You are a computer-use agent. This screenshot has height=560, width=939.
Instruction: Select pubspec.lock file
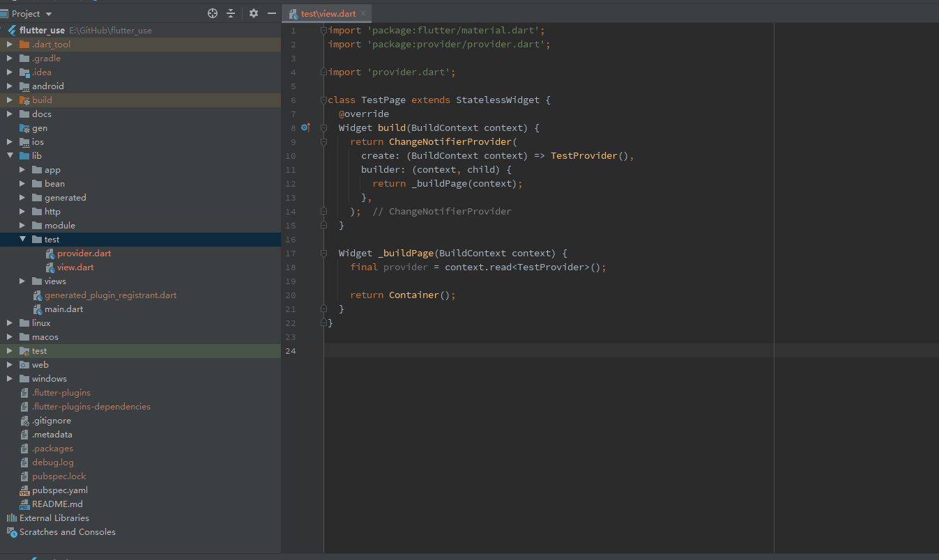(59, 476)
